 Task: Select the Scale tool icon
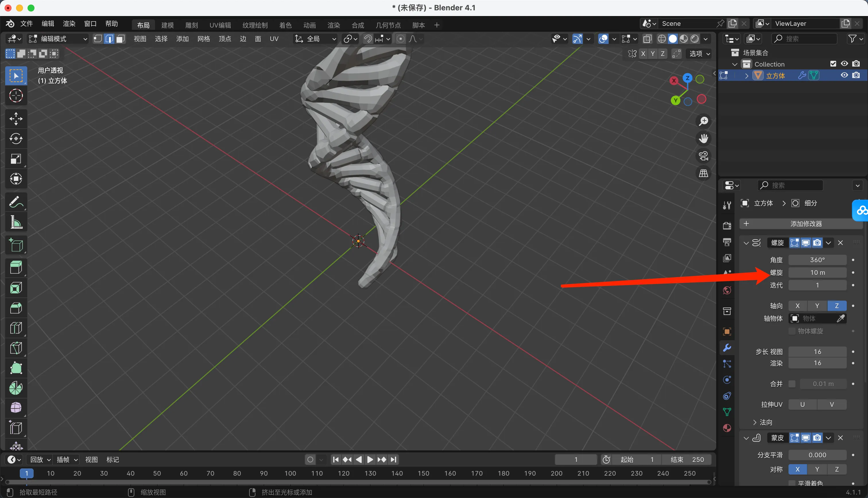(16, 159)
